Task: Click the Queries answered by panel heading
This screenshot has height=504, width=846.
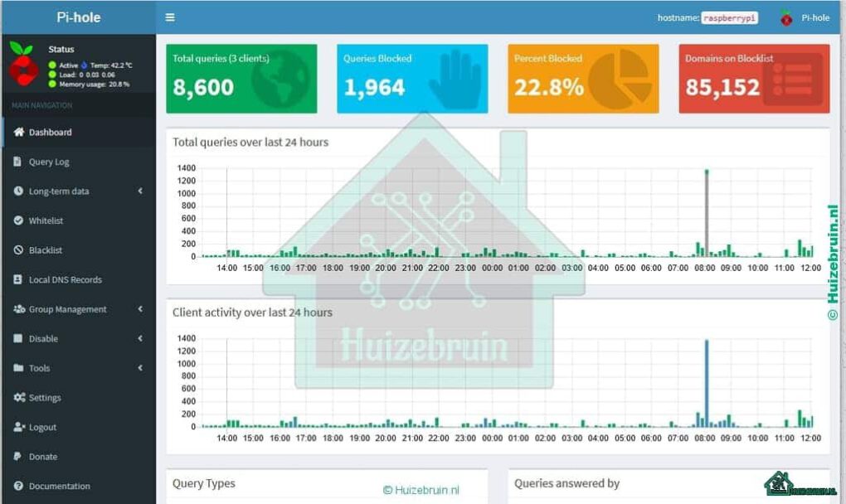Action: (566, 483)
